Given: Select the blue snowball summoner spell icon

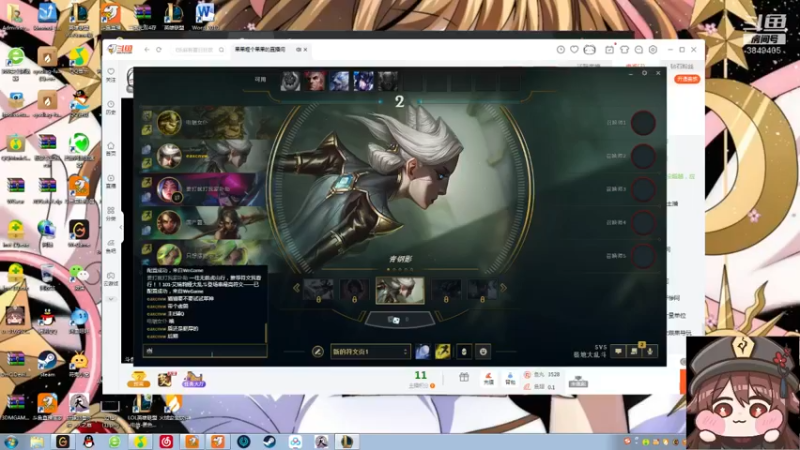Looking at the screenshot, I should coord(423,352).
